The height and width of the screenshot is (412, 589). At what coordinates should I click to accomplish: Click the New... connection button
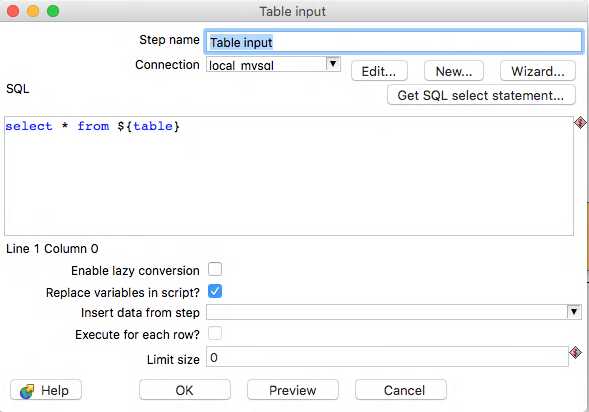(454, 71)
